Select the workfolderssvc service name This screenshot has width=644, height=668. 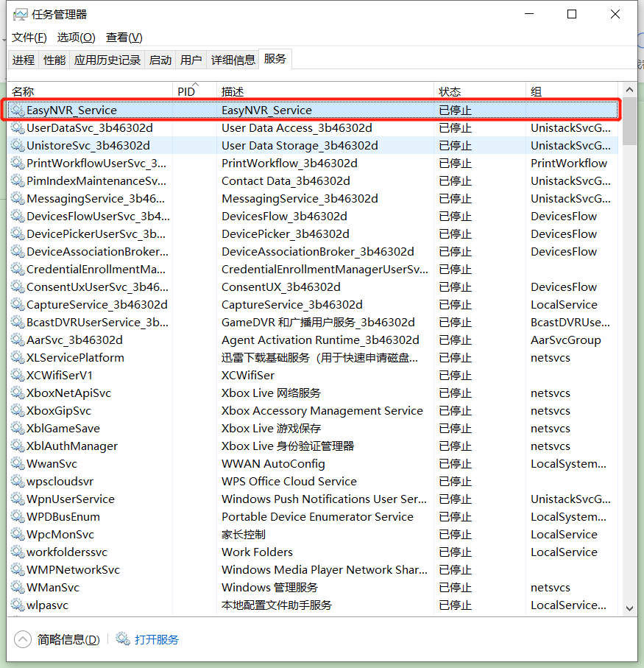point(67,552)
